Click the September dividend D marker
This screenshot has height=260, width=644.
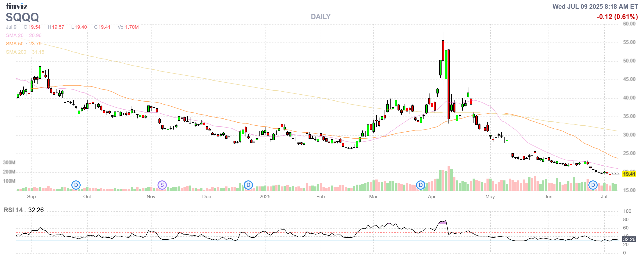(x=76, y=185)
